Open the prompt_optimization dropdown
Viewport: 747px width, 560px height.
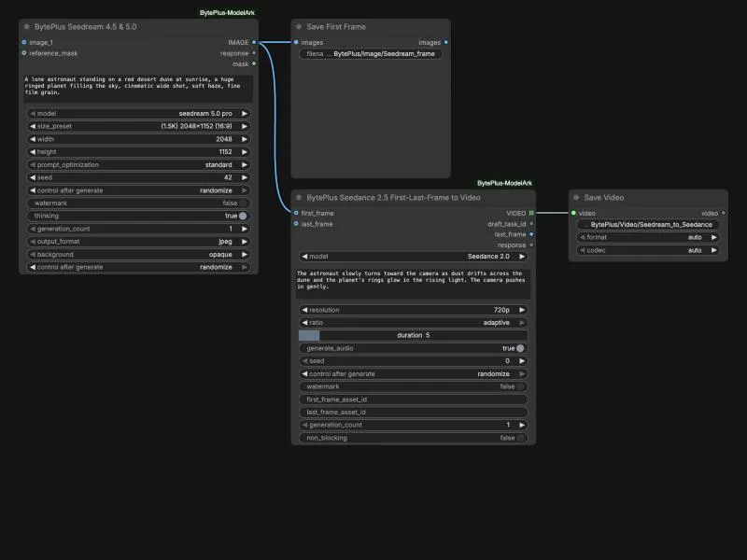click(x=138, y=165)
